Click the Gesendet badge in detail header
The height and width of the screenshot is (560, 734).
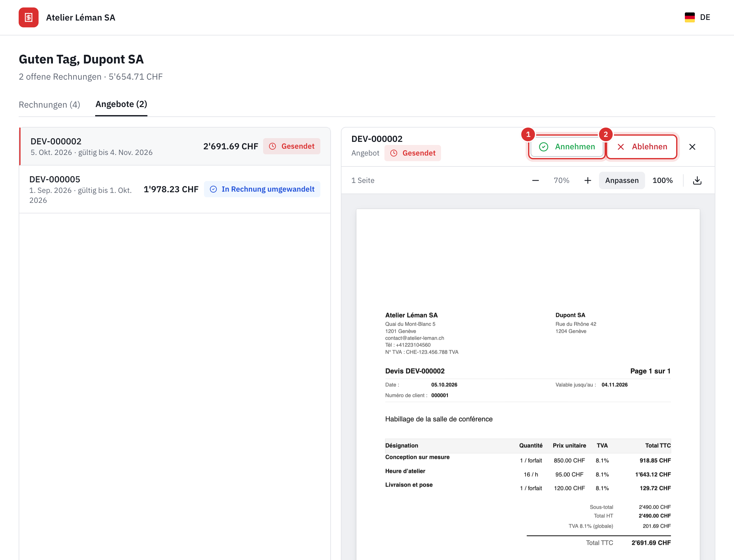[x=413, y=153]
